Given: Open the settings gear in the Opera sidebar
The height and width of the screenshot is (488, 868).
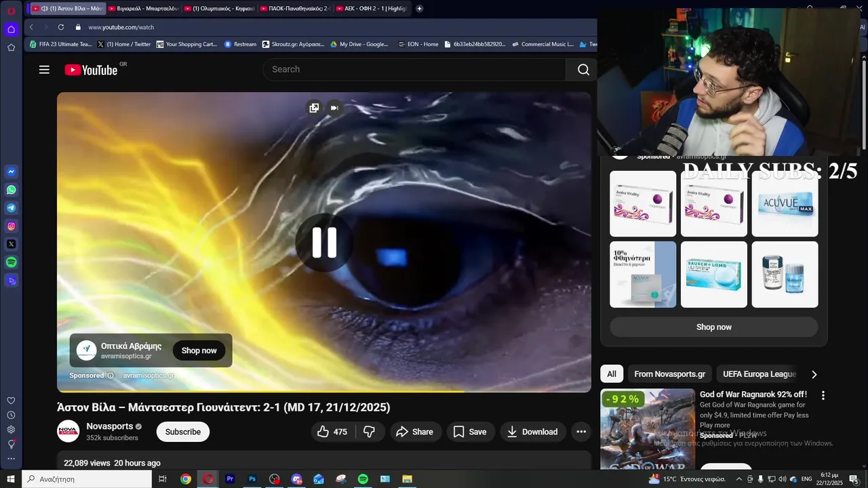Looking at the screenshot, I should pos(11,430).
